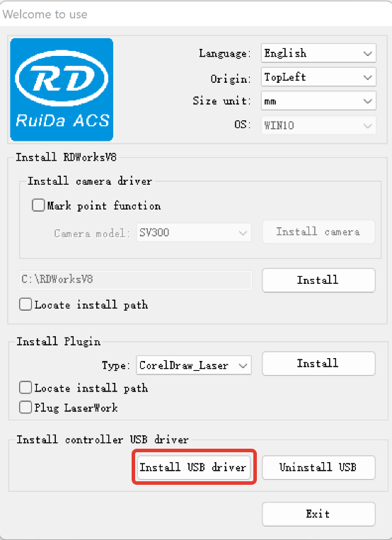Enable the Mark point function checkbox
Screen dimensions: 392x540
coord(38,205)
